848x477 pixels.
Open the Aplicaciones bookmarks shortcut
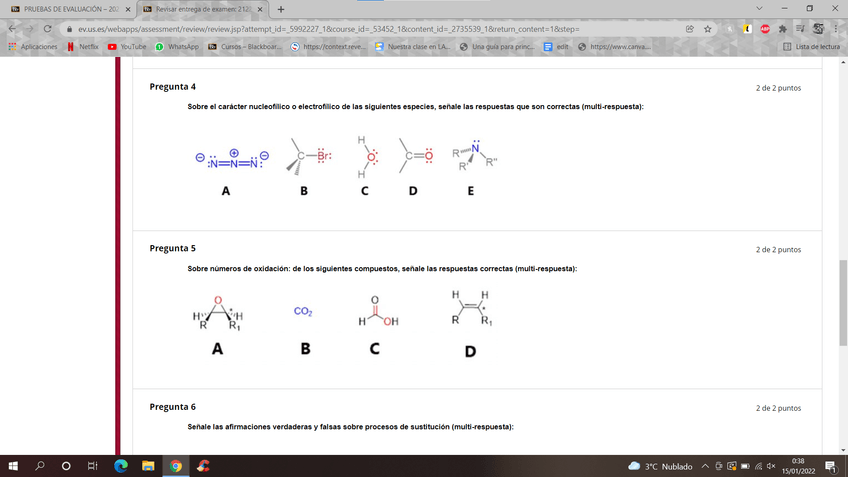pyautogui.click(x=33, y=47)
